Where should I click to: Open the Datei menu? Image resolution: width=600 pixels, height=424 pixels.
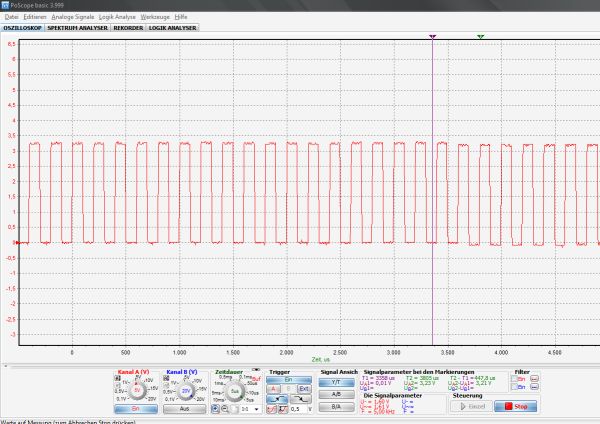click(11, 17)
